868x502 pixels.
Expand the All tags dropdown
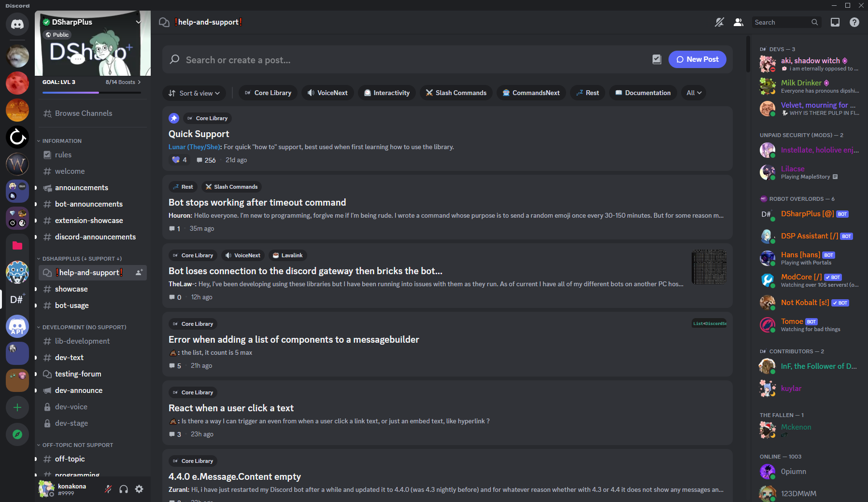click(694, 93)
